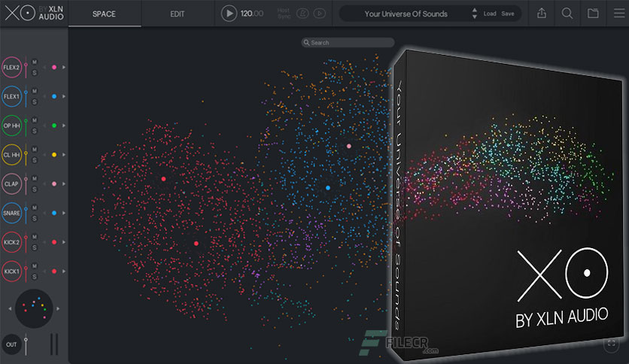Trigger the KICK2 pad
629x364 pixels.
point(11,242)
